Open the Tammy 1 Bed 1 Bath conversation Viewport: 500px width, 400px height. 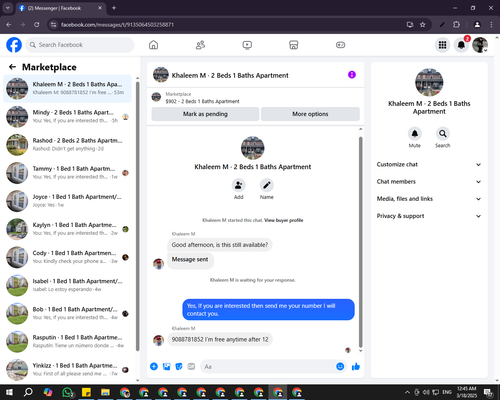click(x=67, y=173)
